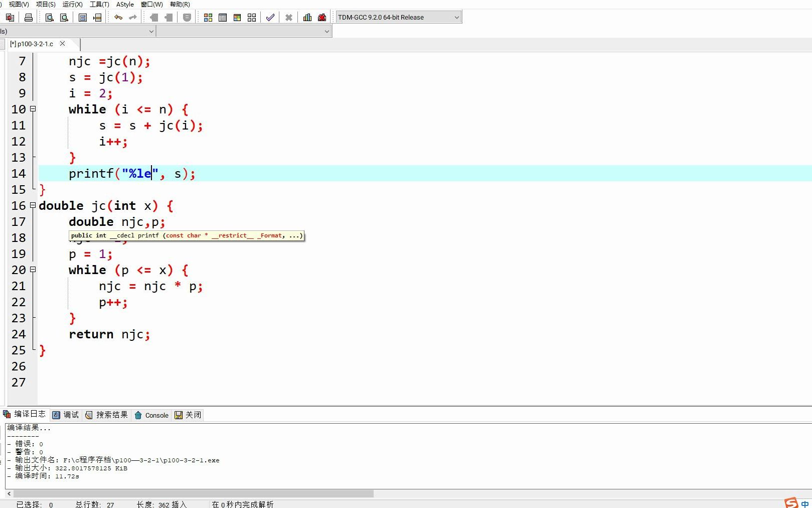Select the p100-3-2-1.c editor tab
Viewport: 812px width, 508px height.
tap(32, 44)
